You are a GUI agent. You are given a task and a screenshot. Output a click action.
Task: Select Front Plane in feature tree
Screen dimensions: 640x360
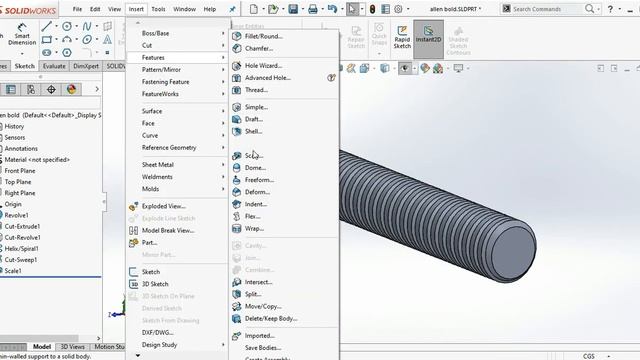[x=20, y=171]
